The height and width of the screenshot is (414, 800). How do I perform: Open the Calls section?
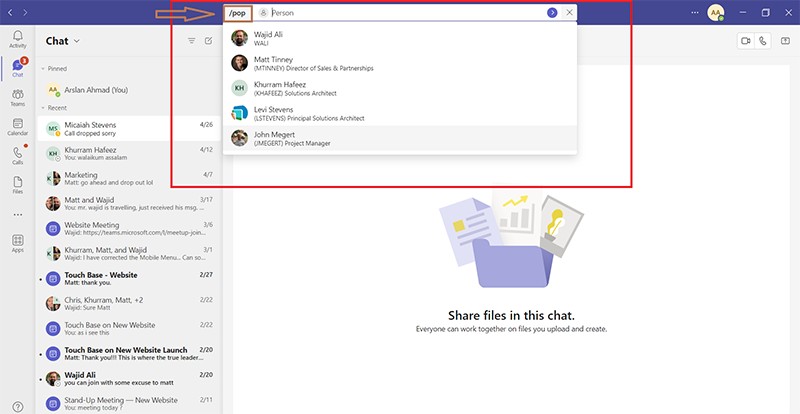[x=17, y=156]
